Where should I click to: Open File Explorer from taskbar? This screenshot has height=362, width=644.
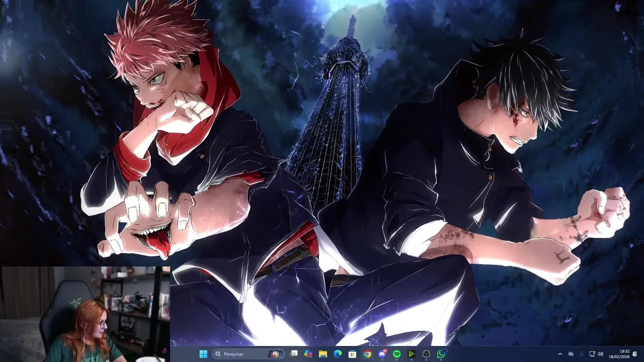[x=323, y=354]
